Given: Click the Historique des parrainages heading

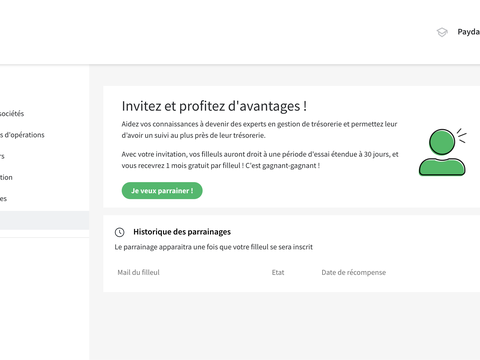Looking at the screenshot, I should tap(182, 232).
